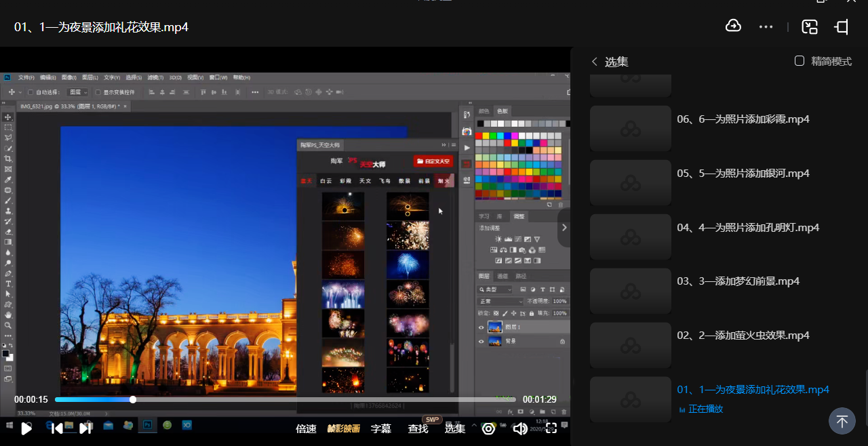Click the circular icon left of volume
The height and width of the screenshot is (446, 868).
(488, 428)
